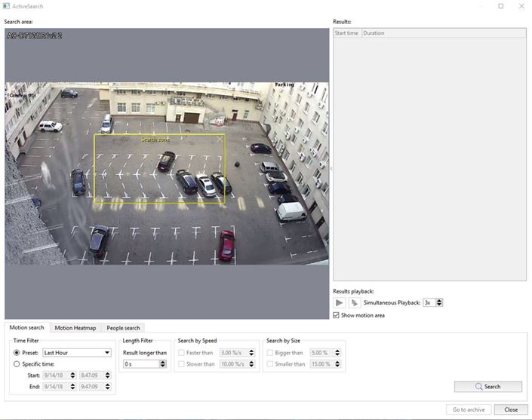
Task: Toggle the Show motion area checkbox
Action: coord(337,315)
